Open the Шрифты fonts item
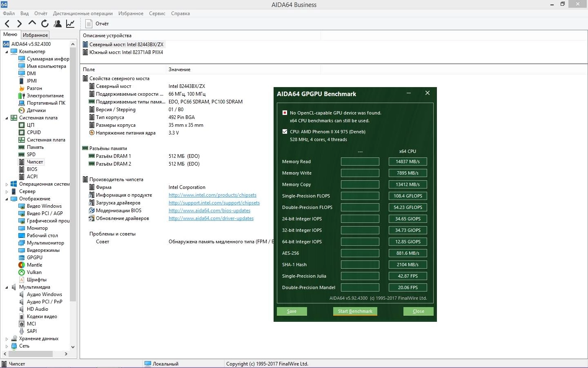Viewport: 588px width, 368px height. [36, 280]
